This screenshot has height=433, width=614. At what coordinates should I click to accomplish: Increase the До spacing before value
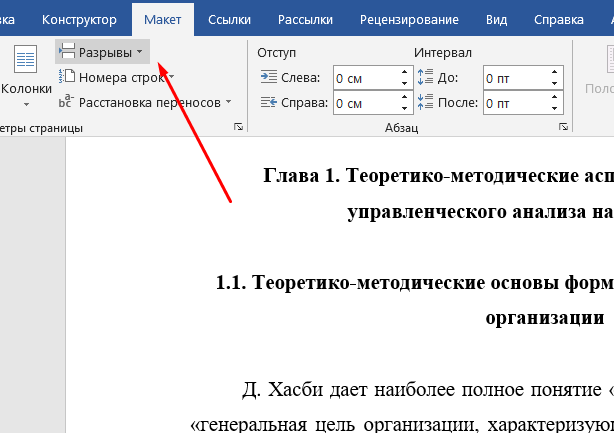click(x=554, y=72)
